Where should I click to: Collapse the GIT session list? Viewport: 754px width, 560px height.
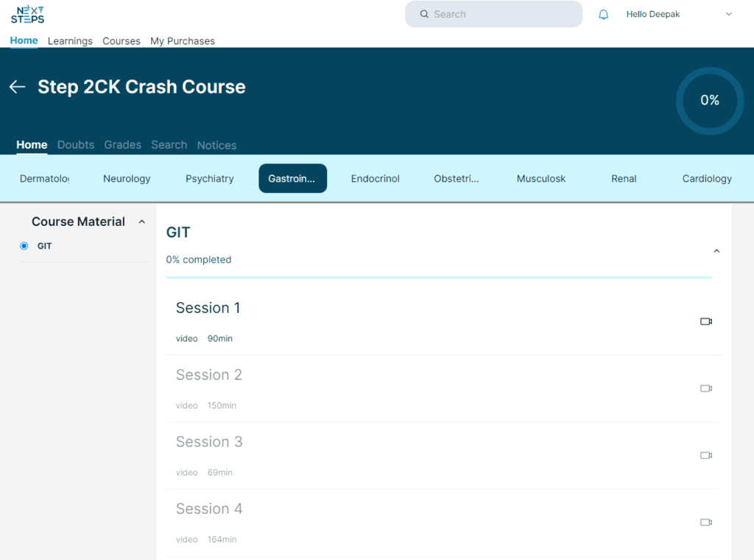(716, 250)
